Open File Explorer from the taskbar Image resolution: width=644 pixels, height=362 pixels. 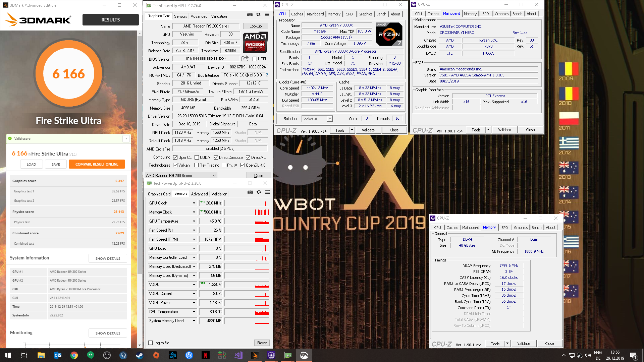click(41, 355)
